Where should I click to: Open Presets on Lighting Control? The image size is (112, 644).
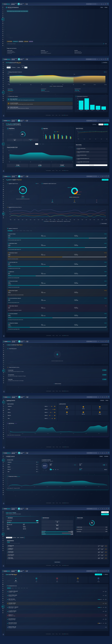point(107,401)
